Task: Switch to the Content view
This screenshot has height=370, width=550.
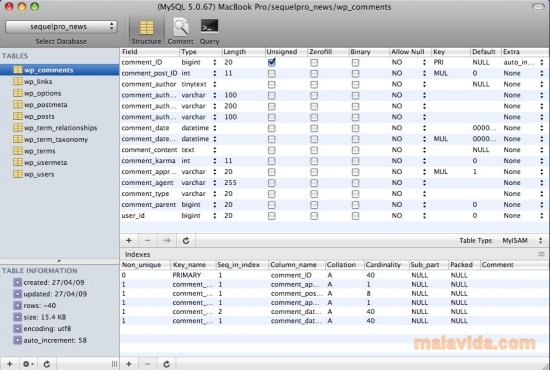Action: (181, 32)
